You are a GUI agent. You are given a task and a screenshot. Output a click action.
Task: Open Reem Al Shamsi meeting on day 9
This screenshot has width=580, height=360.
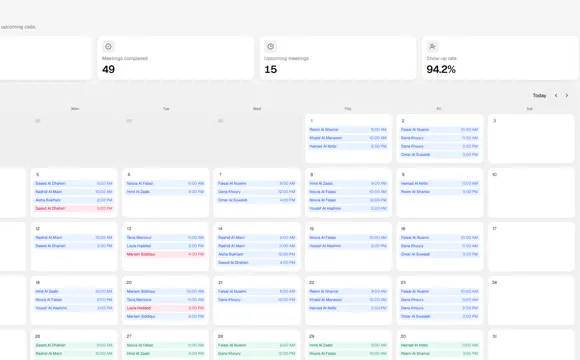pyautogui.click(x=439, y=192)
